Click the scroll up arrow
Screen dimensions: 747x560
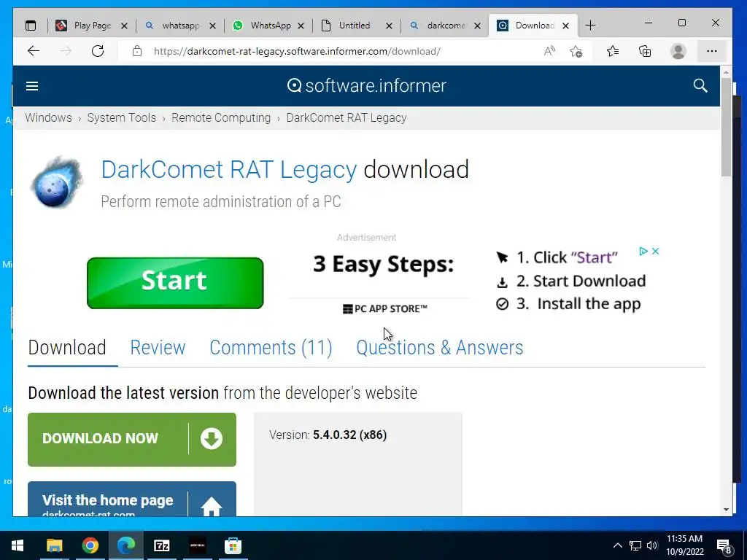pyautogui.click(x=726, y=72)
